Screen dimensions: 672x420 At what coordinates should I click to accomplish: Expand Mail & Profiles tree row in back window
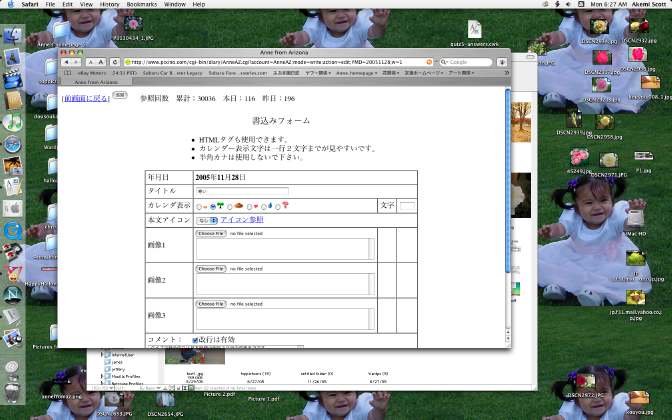(102, 376)
